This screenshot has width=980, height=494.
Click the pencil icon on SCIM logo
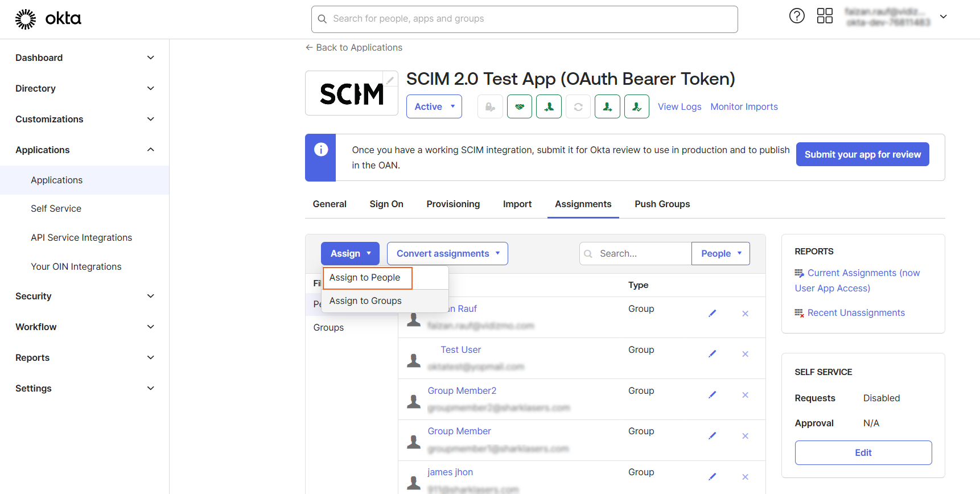(390, 80)
